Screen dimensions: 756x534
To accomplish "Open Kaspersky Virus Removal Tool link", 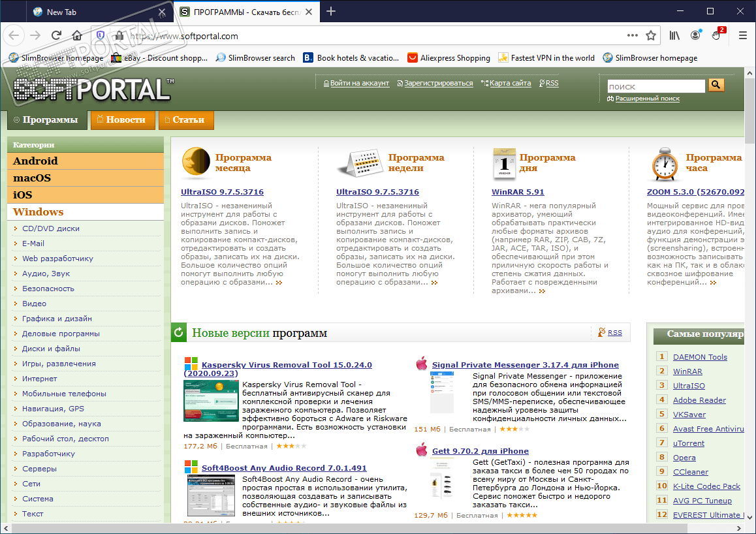I will [287, 365].
